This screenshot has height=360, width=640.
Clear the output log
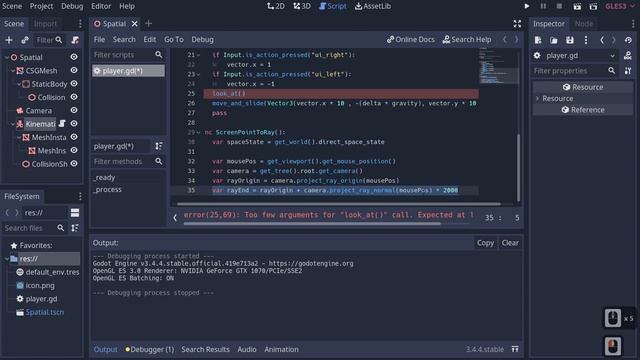tap(510, 243)
